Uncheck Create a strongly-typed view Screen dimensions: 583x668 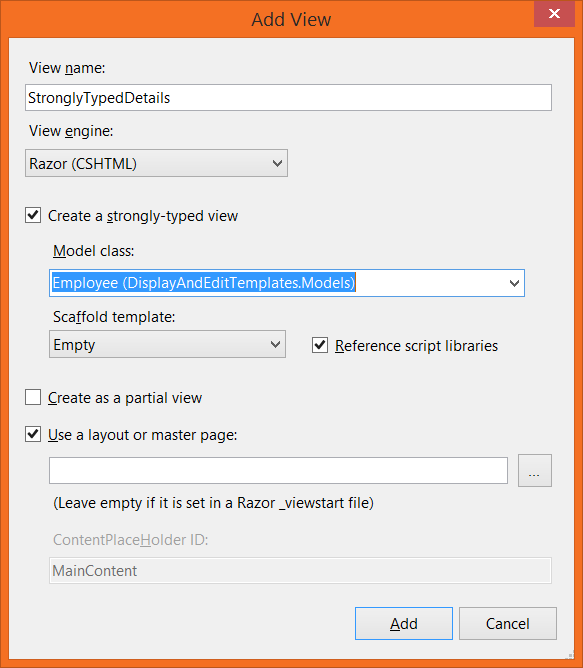[x=33, y=215]
